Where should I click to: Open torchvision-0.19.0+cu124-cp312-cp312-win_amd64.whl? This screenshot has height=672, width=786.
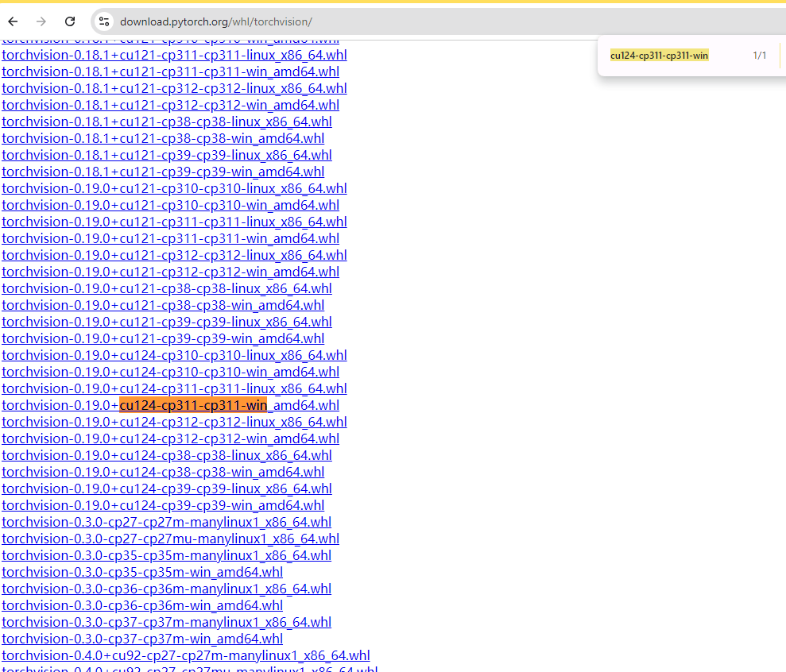click(x=170, y=439)
